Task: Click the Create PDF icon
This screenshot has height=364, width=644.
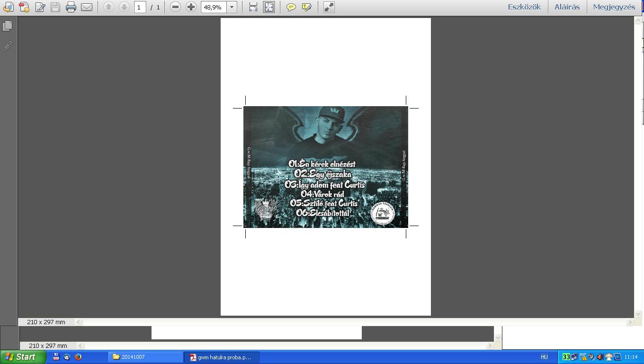Action: coord(24,7)
